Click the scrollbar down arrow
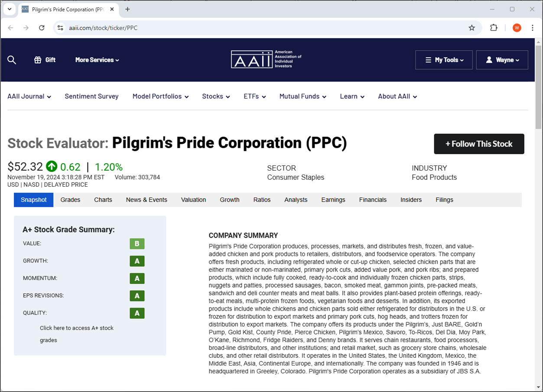Image resolution: width=543 pixels, height=392 pixels. (539, 387)
